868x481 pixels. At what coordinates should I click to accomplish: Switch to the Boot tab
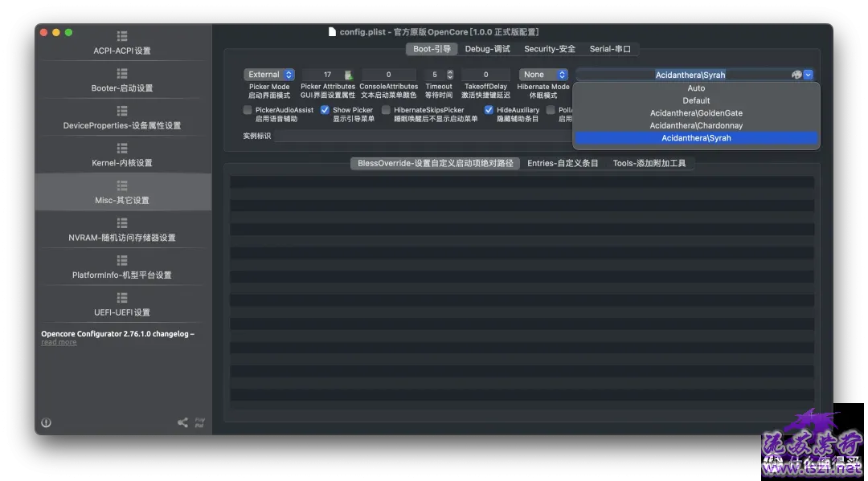click(432, 49)
